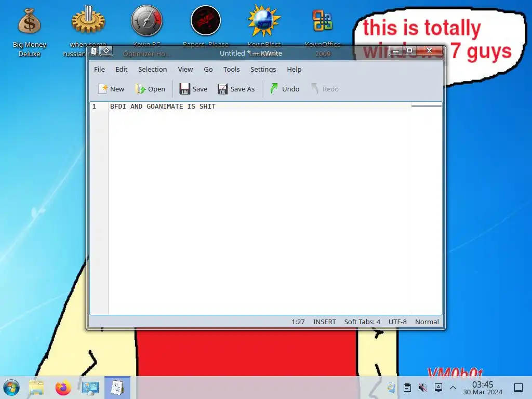This screenshot has width=532, height=399.
Task: Close the KWrite window
Action: click(430, 50)
